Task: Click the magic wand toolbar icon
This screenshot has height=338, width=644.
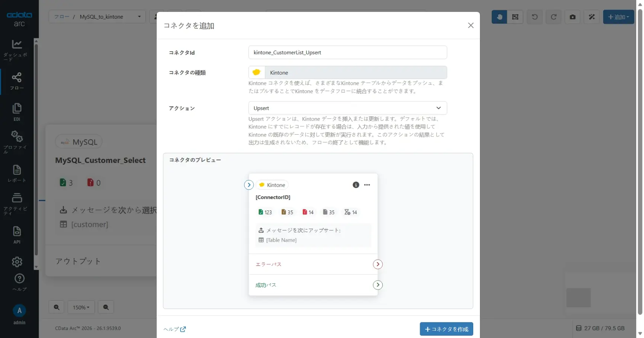Action: click(592, 17)
